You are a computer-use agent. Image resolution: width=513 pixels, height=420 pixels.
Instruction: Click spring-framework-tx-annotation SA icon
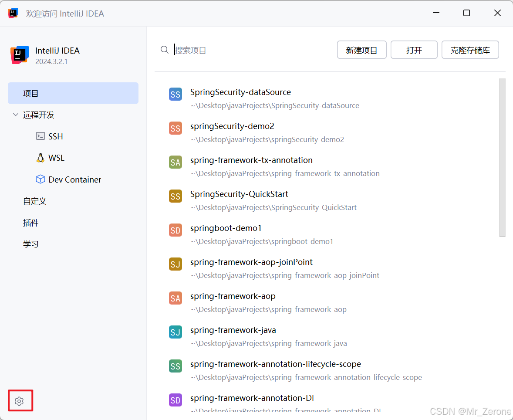coord(175,163)
